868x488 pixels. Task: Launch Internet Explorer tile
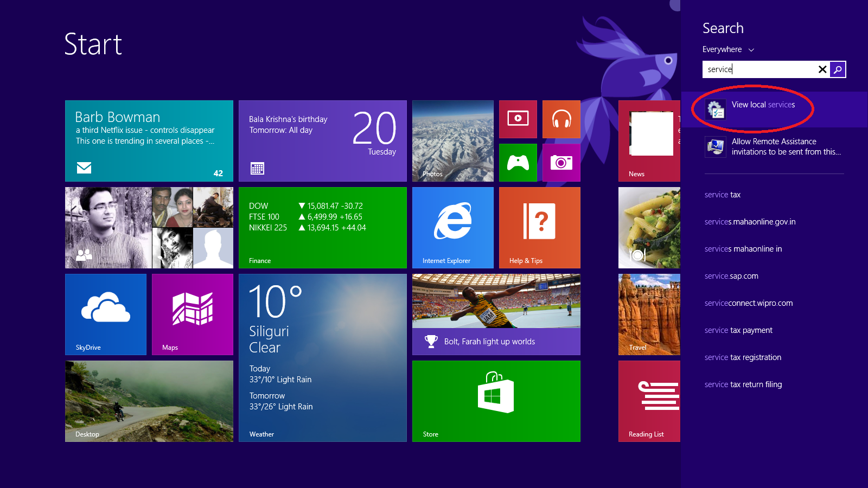click(453, 228)
